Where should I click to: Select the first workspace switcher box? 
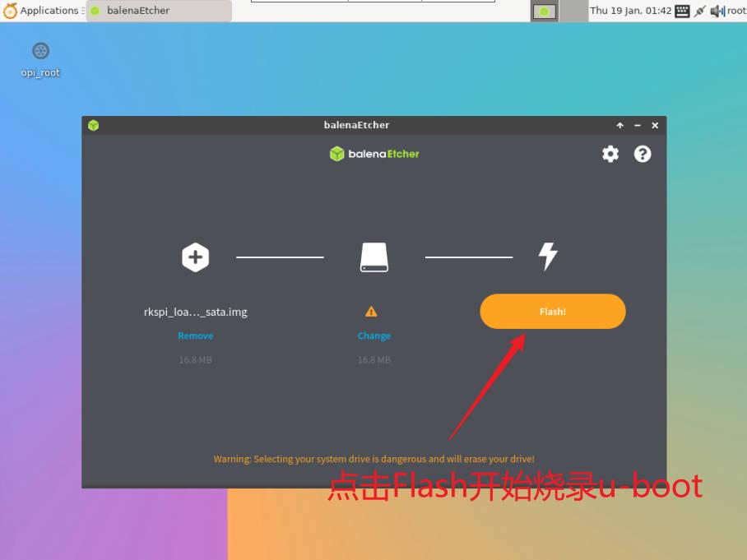click(544, 11)
